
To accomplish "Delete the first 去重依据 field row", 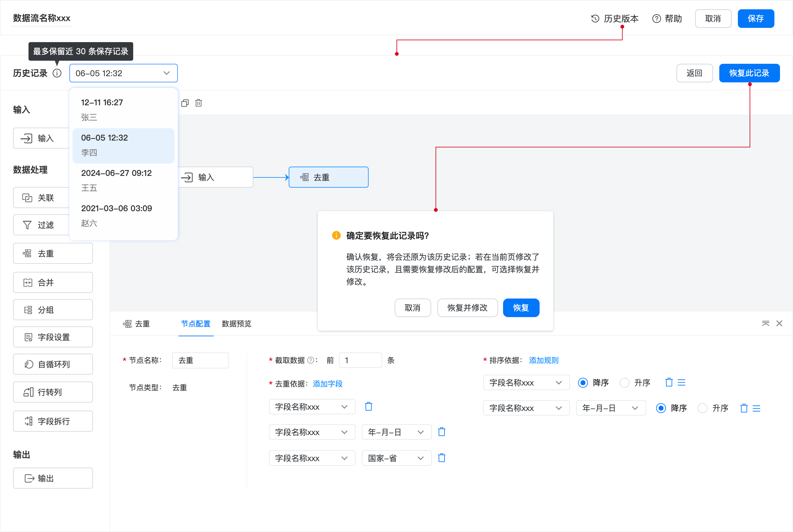I will click(x=369, y=407).
